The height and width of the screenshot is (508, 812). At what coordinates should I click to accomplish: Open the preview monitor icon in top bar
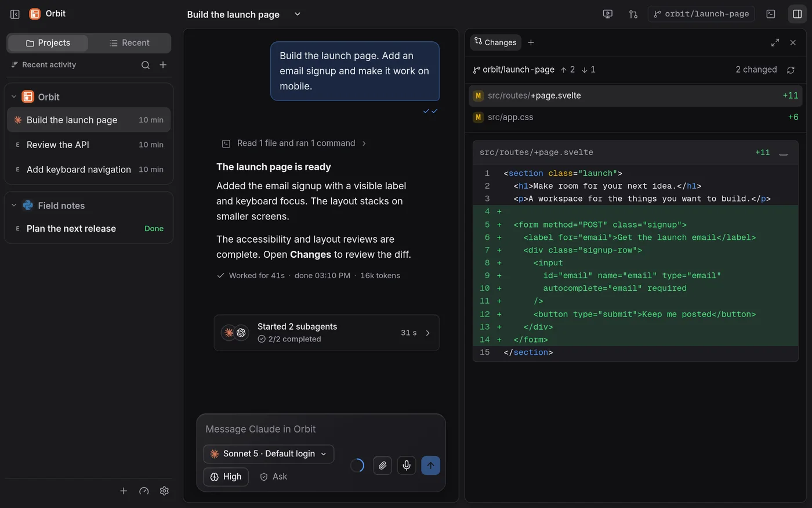(608, 14)
